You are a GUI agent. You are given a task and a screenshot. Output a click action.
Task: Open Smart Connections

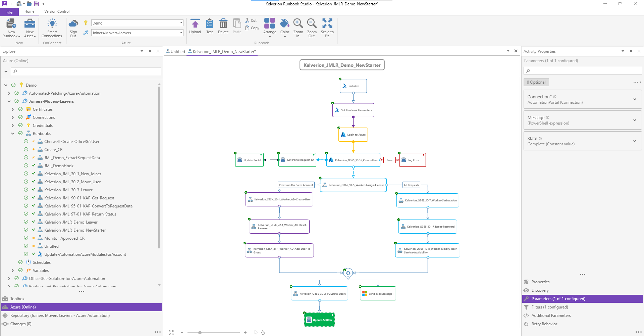pyautogui.click(x=52, y=28)
